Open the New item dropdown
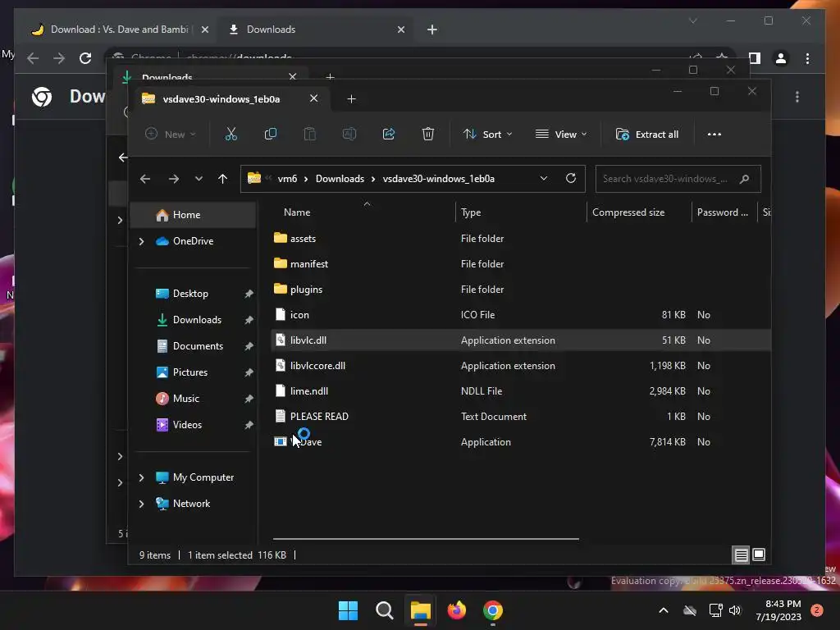 pos(171,135)
